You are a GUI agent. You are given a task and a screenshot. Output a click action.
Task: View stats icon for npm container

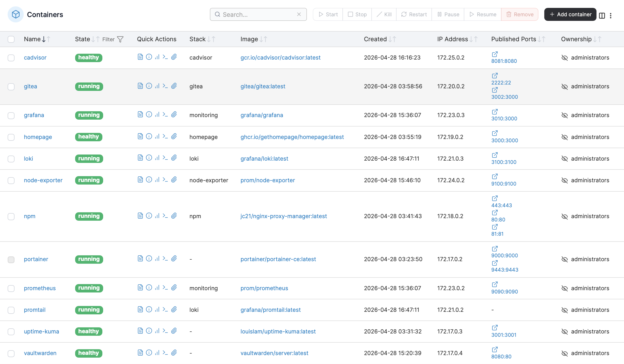click(x=157, y=216)
